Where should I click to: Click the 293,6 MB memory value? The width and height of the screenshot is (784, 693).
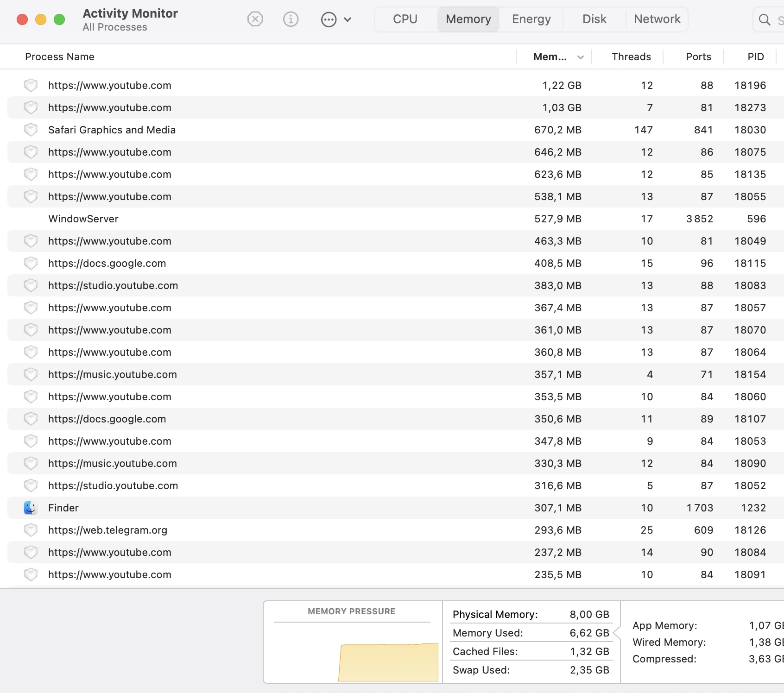pyautogui.click(x=558, y=530)
